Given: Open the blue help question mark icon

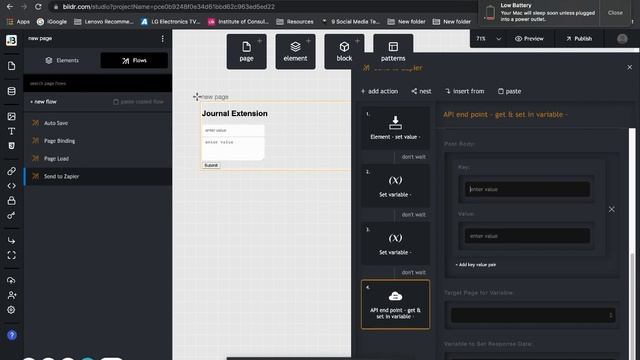Looking at the screenshot, I should tap(11, 335).
